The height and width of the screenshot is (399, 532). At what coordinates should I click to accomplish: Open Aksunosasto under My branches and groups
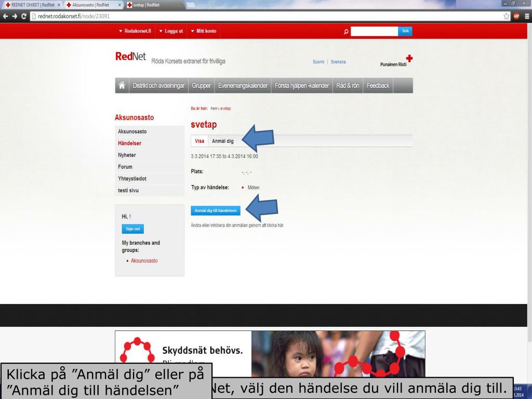tap(144, 261)
